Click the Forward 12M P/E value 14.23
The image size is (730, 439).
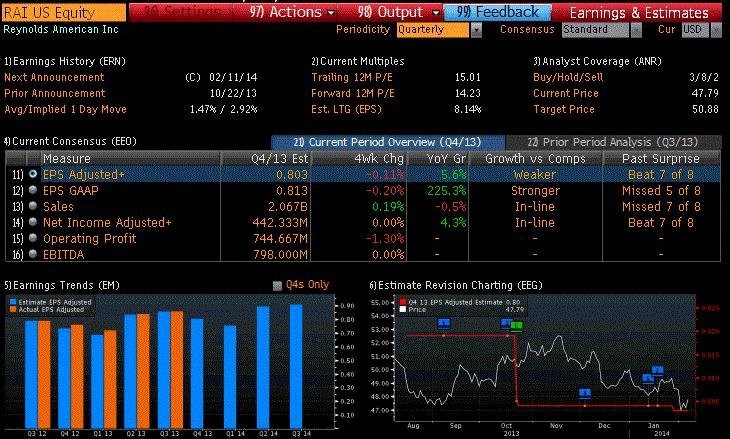pos(467,93)
